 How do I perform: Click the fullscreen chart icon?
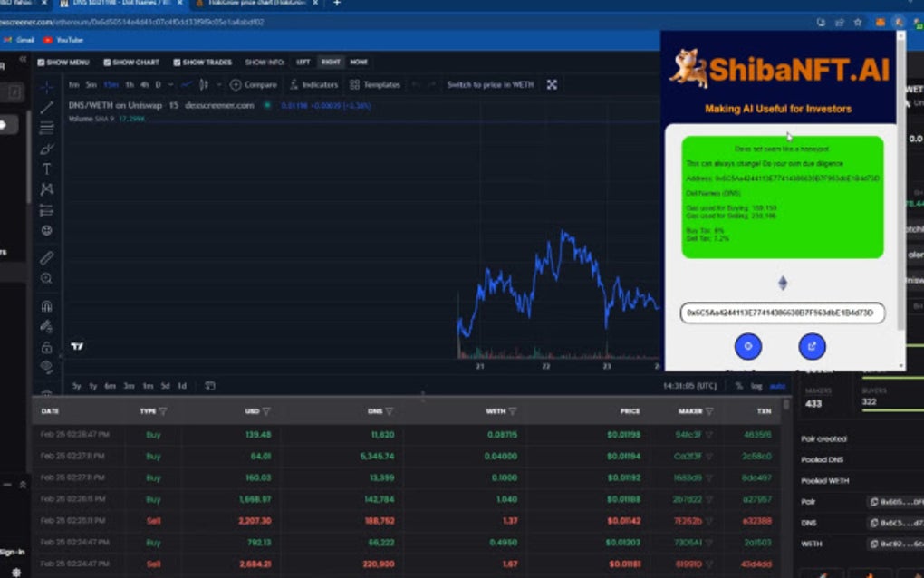coord(552,85)
